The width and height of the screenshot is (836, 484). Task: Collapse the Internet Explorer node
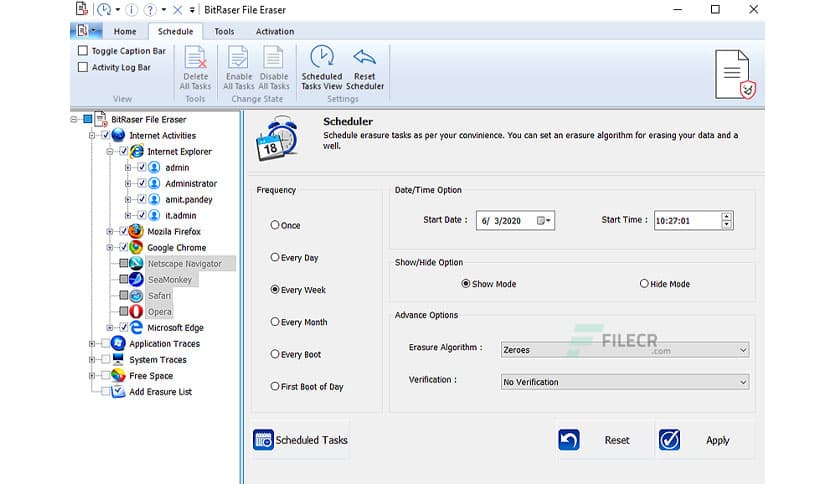[x=110, y=151]
